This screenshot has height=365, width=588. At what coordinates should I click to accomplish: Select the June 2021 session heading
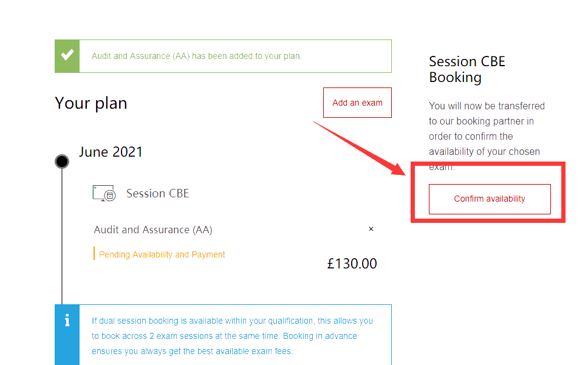pyautogui.click(x=111, y=152)
